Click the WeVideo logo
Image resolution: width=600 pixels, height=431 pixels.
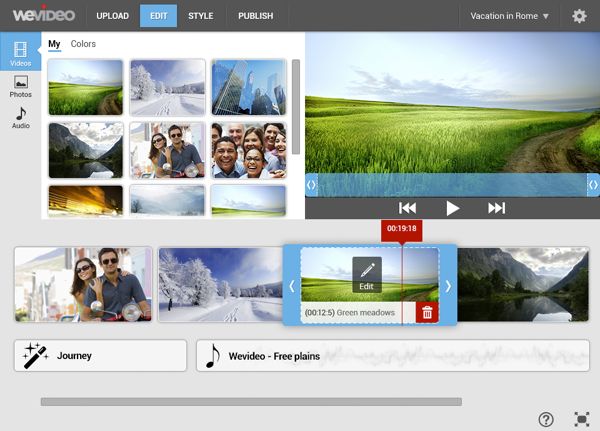point(44,15)
